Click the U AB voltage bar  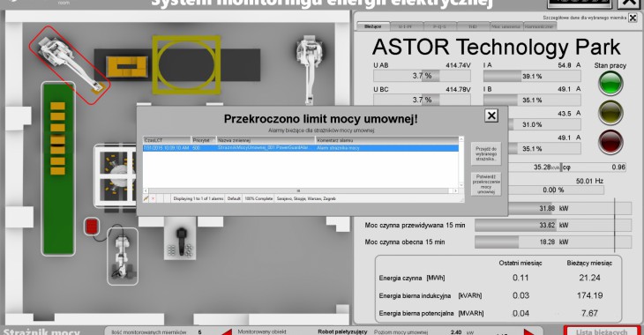coord(422,76)
